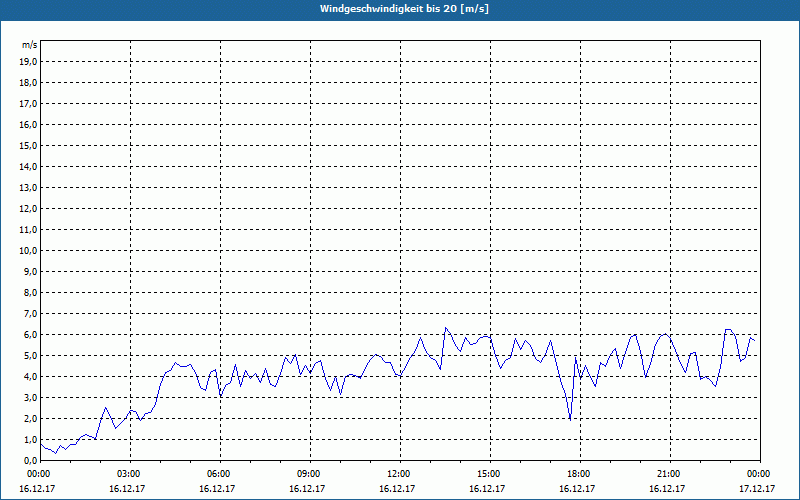Select the '5,0' y-axis label
This screenshot has height=500, width=800.
(30, 356)
